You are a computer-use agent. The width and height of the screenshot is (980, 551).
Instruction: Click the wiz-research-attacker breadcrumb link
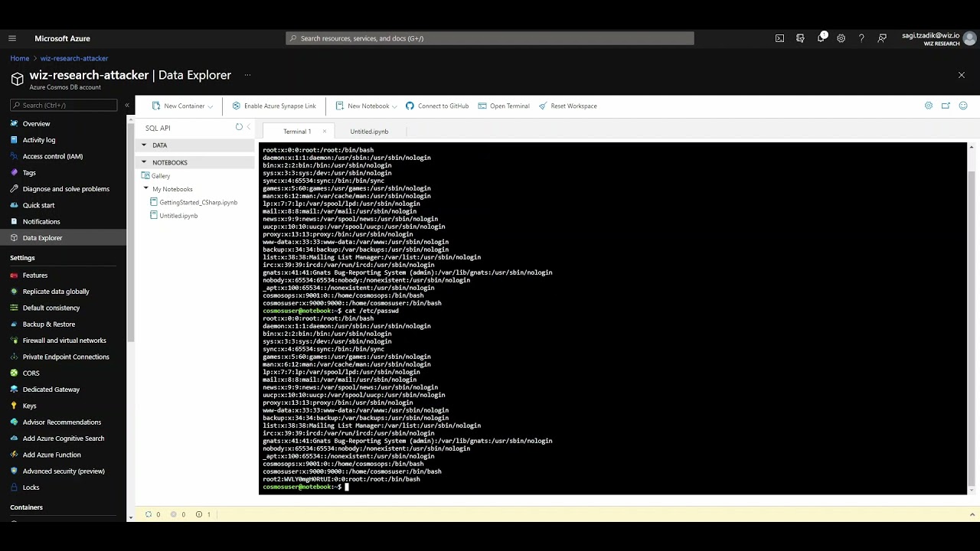pyautogui.click(x=74, y=58)
